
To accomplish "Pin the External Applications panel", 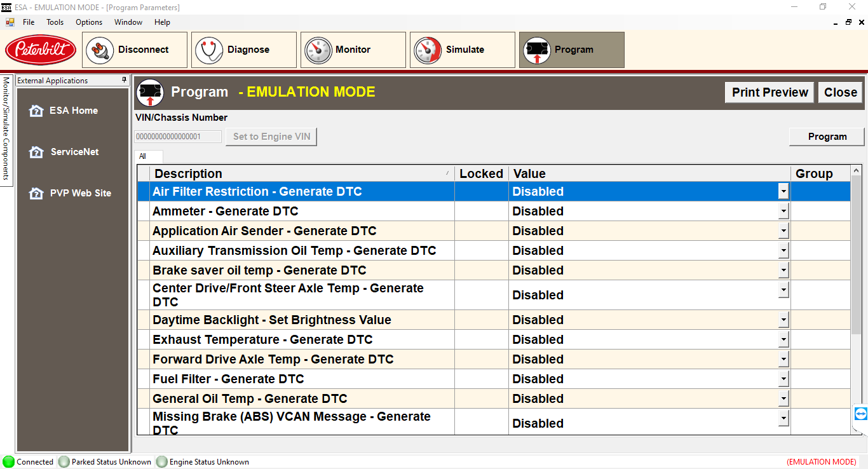I will pos(125,81).
